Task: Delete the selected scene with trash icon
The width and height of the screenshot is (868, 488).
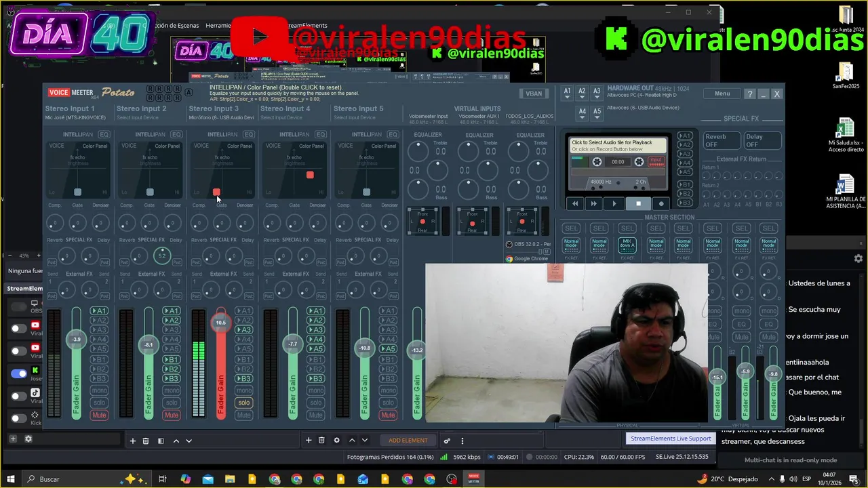Action: click(x=146, y=441)
